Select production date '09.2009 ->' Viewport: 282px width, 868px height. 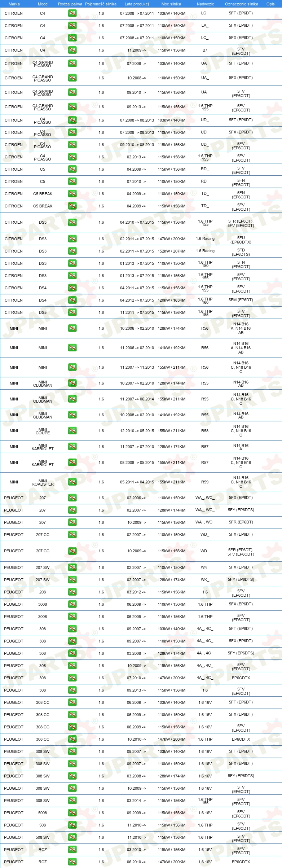[136, 813]
